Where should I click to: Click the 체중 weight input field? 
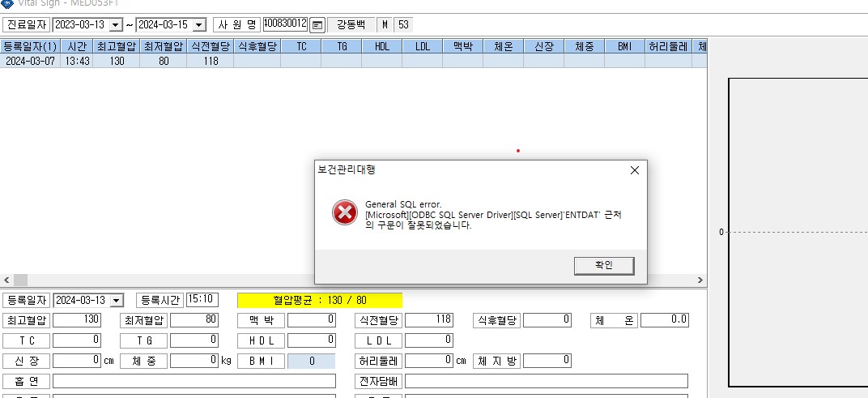[x=194, y=360]
